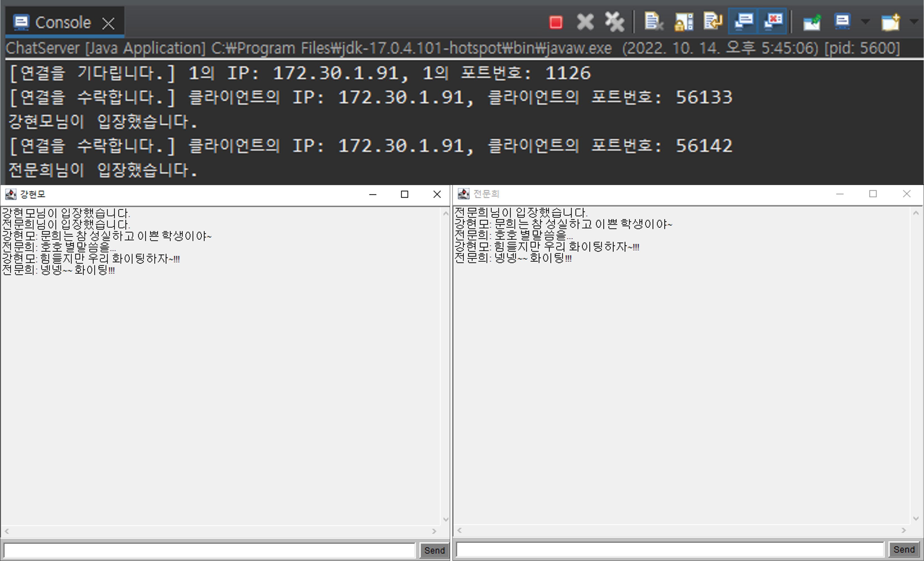Pin the Console view
This screenshot has width=924, height=561.
[812, 22]
